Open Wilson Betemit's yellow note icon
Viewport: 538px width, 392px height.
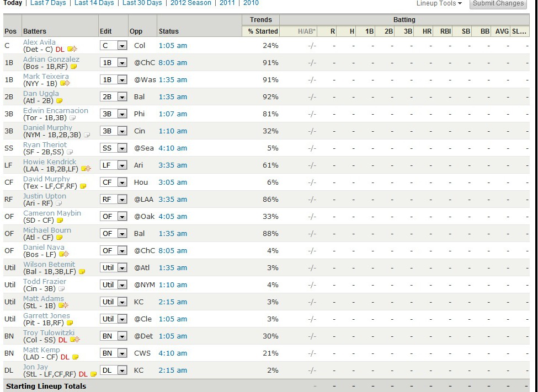pyautogui.click(x=82, y=272)
